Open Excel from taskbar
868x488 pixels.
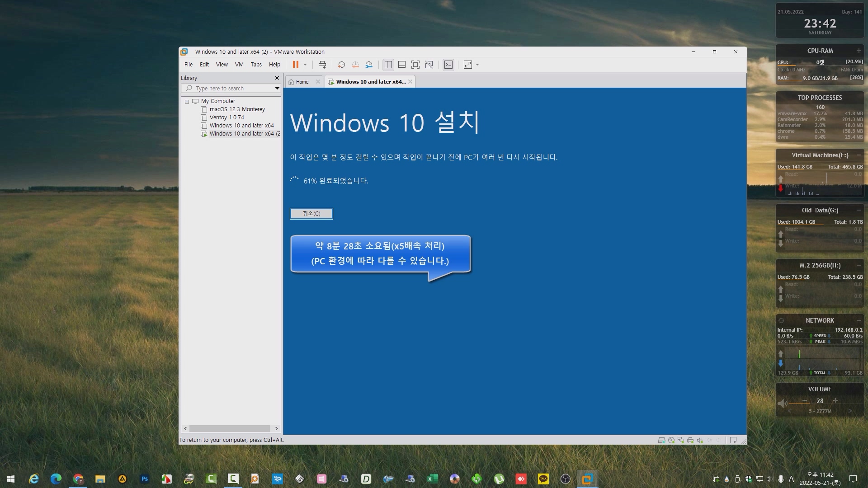pyautogui.click(x=433, y=479)
